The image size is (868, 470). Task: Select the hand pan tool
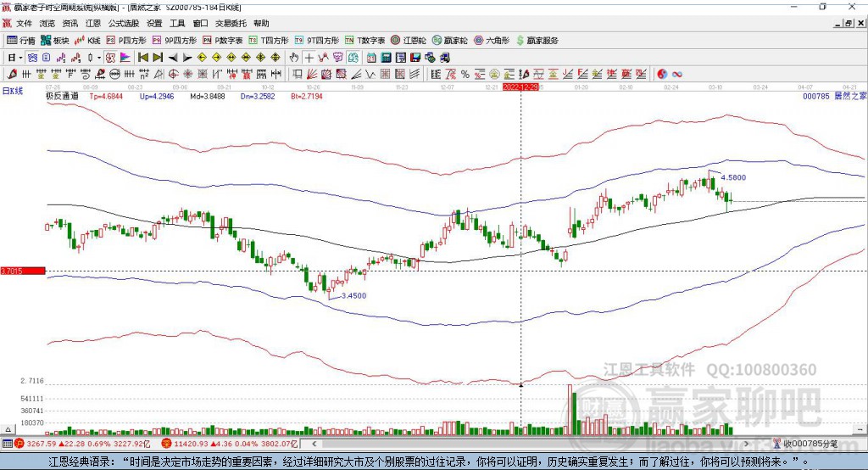[294, 58]
